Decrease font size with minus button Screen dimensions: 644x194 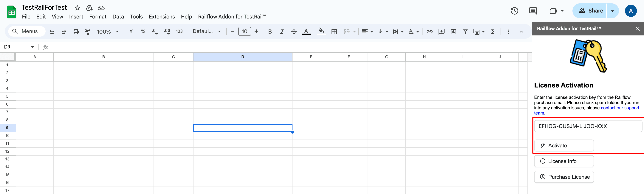232,32
